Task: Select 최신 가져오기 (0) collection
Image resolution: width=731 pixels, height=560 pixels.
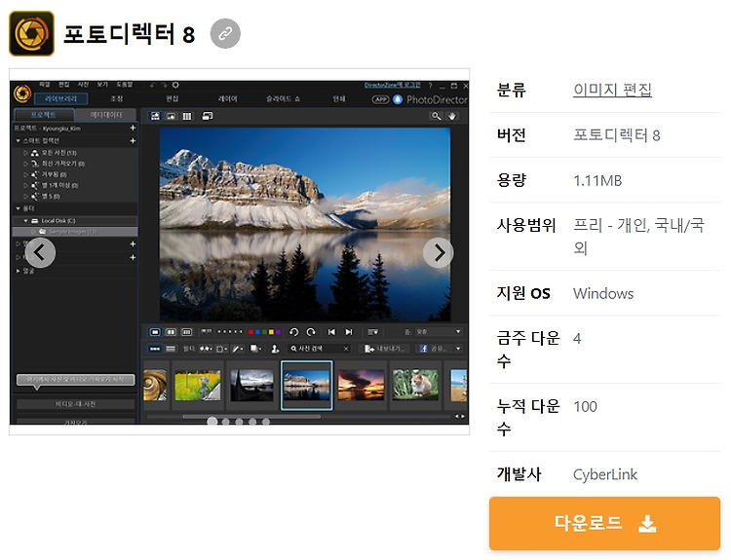Action: (x=63, y=164)
